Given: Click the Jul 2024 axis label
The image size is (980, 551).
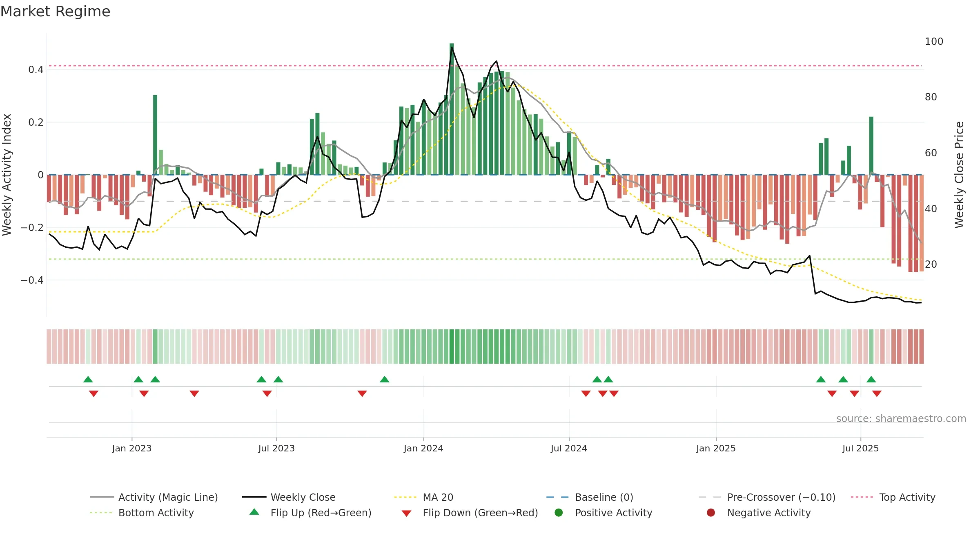Looking at the screenshot, I should [x=569, y=448].
